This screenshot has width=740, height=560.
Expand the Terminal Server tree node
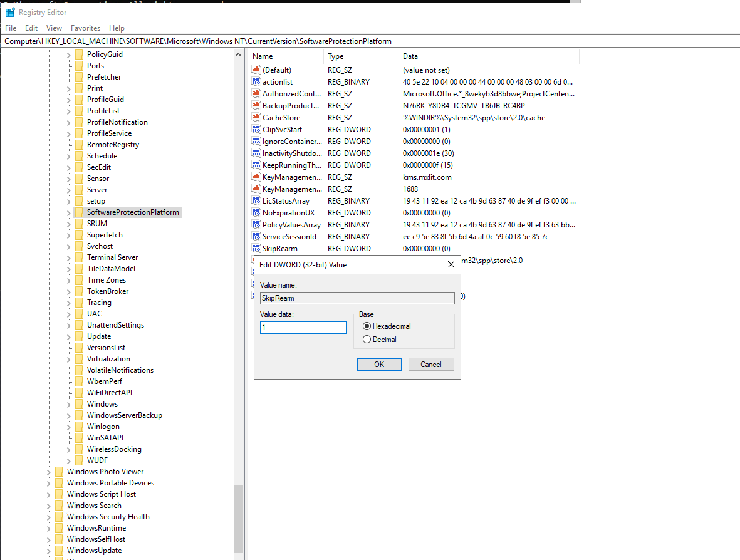[x=69, y=257]
